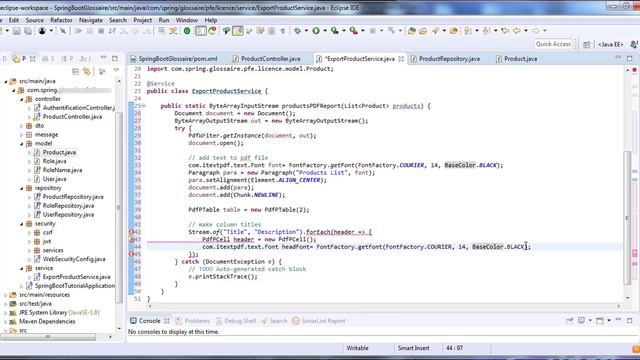Click the Smart Insert status bar entry

pos(413,348)
